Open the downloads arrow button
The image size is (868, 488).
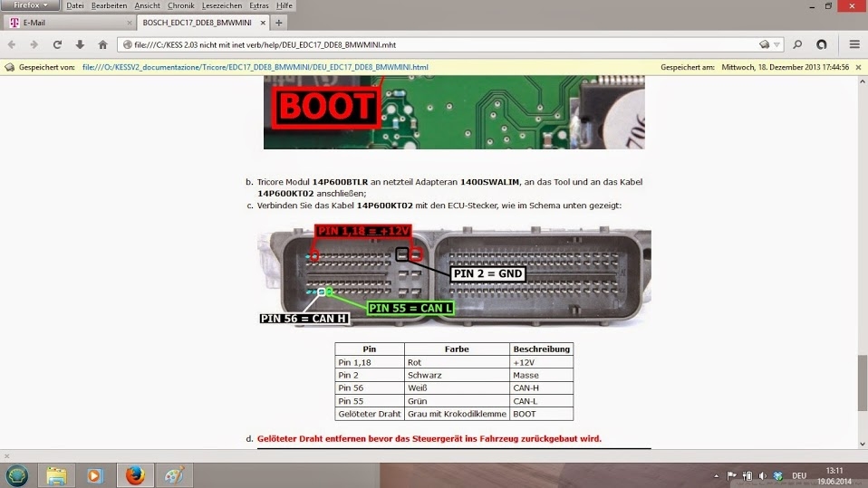pyautogui.click(x=80, y=45)
